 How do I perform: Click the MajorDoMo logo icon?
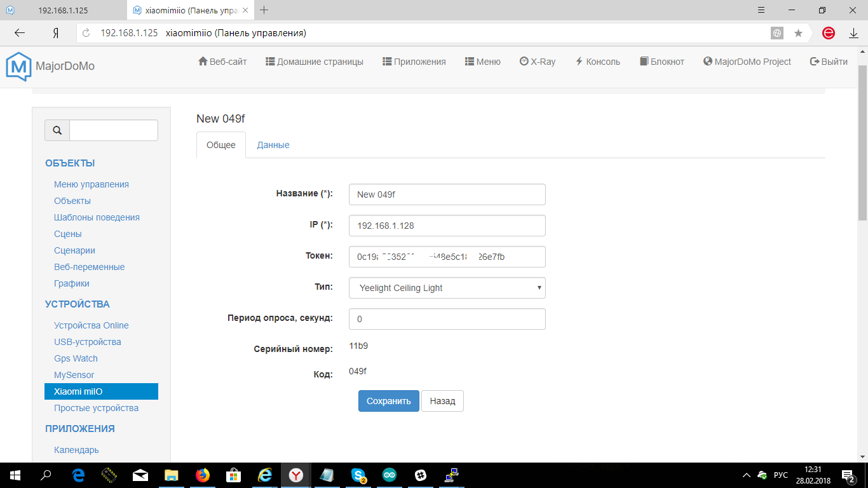(x=18, y=66)
